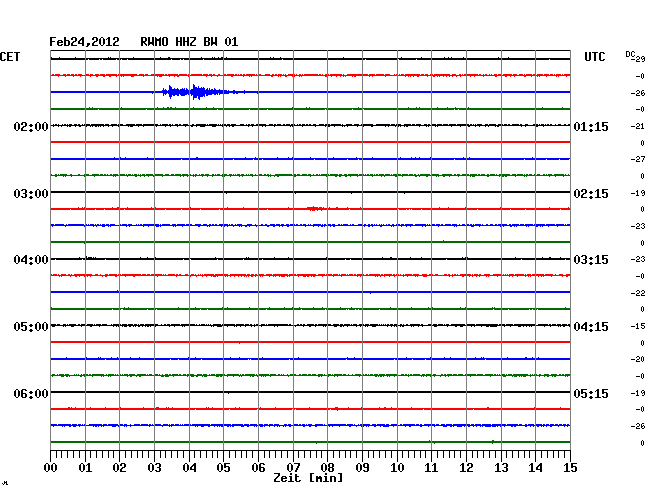The width and height of the screenshot is (650, 494).
Task: Click the UTC timezone label
Action: [x=594, y=57]
